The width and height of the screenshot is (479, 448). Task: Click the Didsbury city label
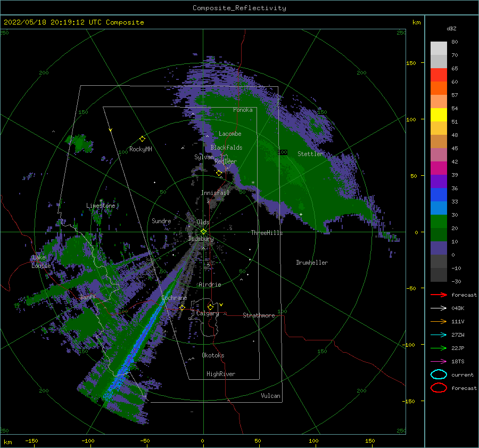[x=201, y=239]
